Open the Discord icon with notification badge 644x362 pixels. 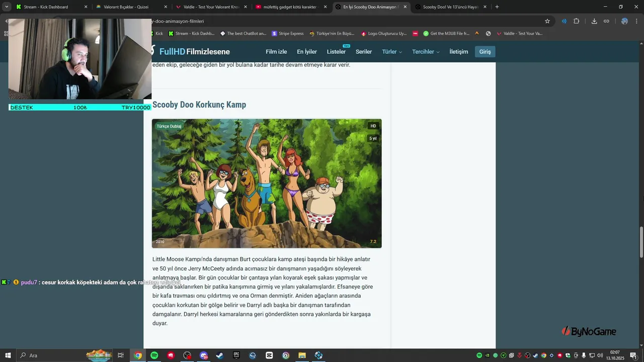[x=204, y=355]
